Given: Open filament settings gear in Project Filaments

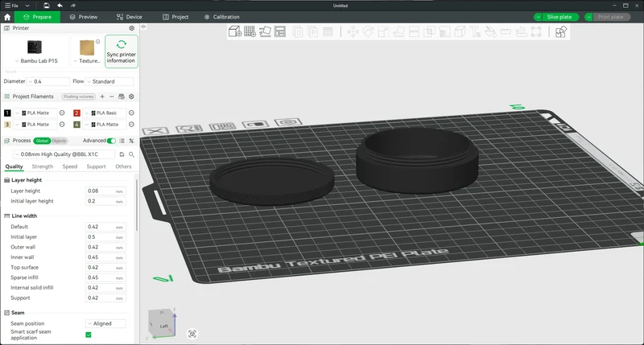Looking at the screenshot, I should (x=131, y=97).
